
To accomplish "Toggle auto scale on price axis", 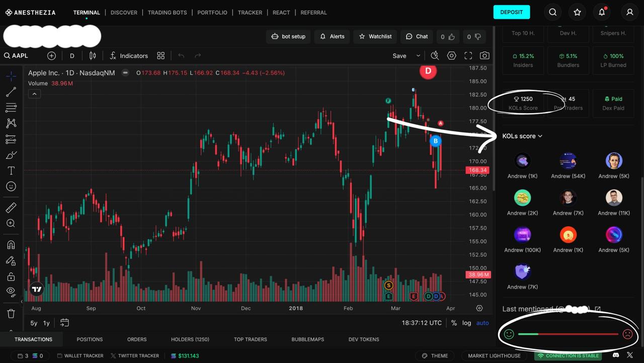I will (482, 323).
